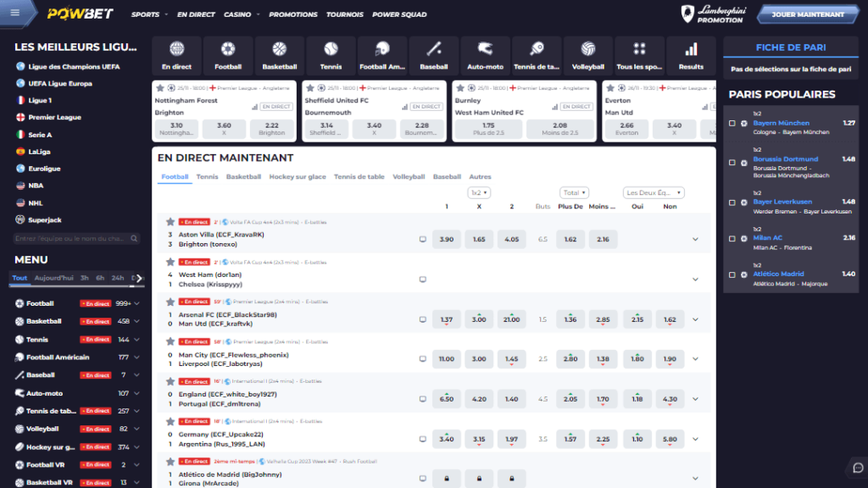Switch to the Autres tab
This screenshot has height=488, width=868.
pos(480,176)
